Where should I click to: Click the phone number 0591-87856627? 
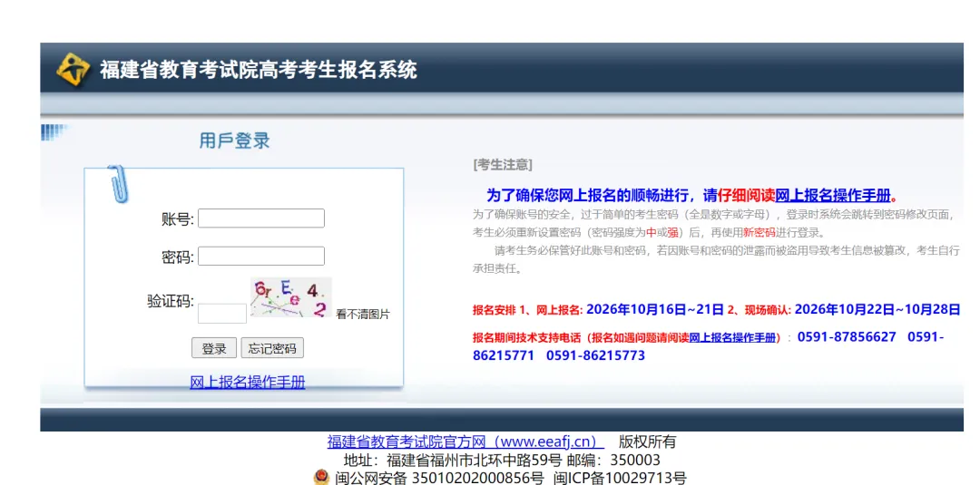pyautogui.click(x=847, y=337)
